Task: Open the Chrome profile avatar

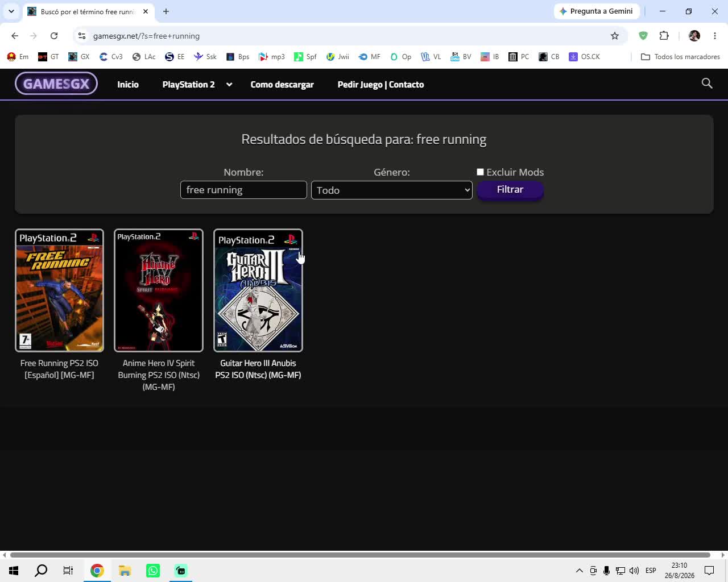Action: [x=694, y=35]
